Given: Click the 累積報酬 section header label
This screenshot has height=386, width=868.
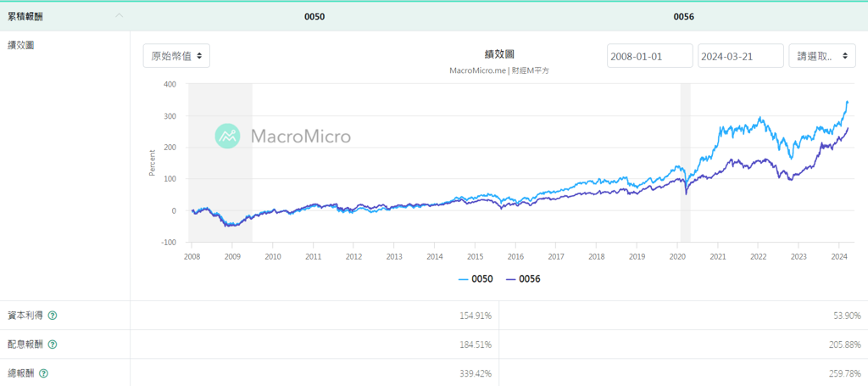Looking at the screenshot, I should [25, 16].
